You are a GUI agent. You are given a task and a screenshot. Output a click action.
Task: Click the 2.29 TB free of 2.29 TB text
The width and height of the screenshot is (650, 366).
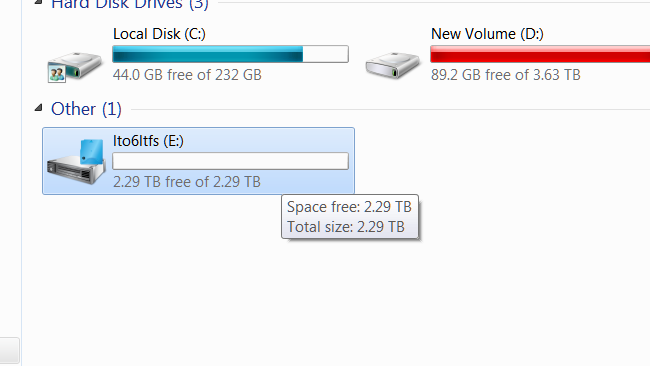187,182
